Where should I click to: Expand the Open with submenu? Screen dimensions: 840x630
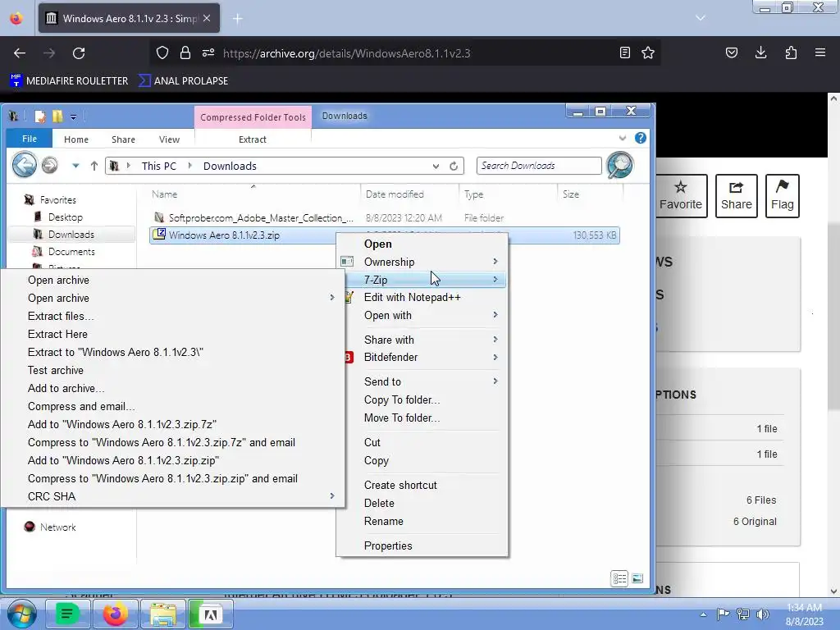[x=422, y=316]
